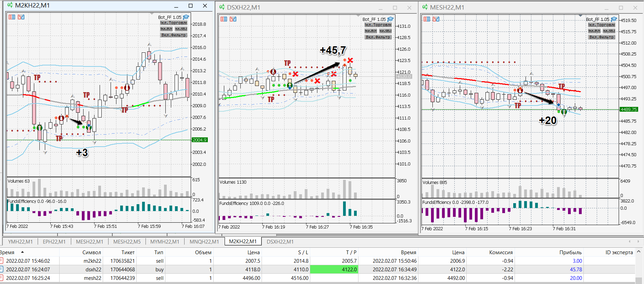Show chart tabs further left with arrow
The image size is (644, 284).
click(x=630, y=242)
